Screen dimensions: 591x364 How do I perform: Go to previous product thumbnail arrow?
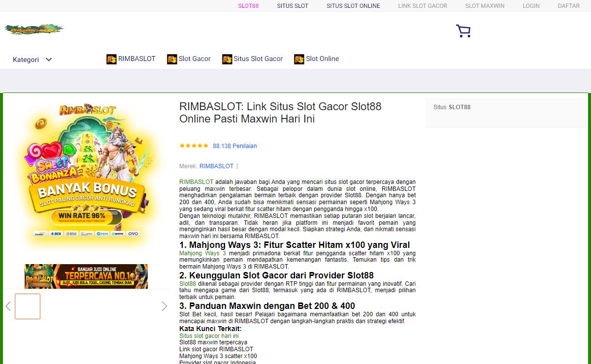coord(8,306)
